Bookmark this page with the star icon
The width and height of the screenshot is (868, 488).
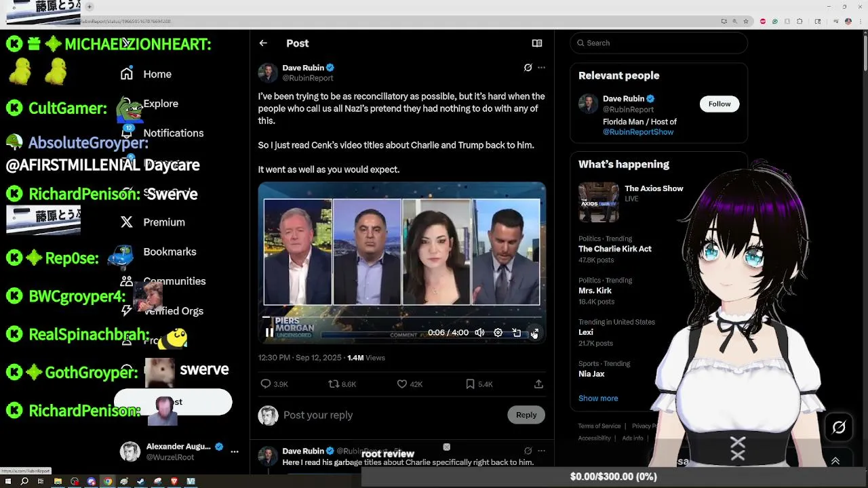click(x=746, y=21)
